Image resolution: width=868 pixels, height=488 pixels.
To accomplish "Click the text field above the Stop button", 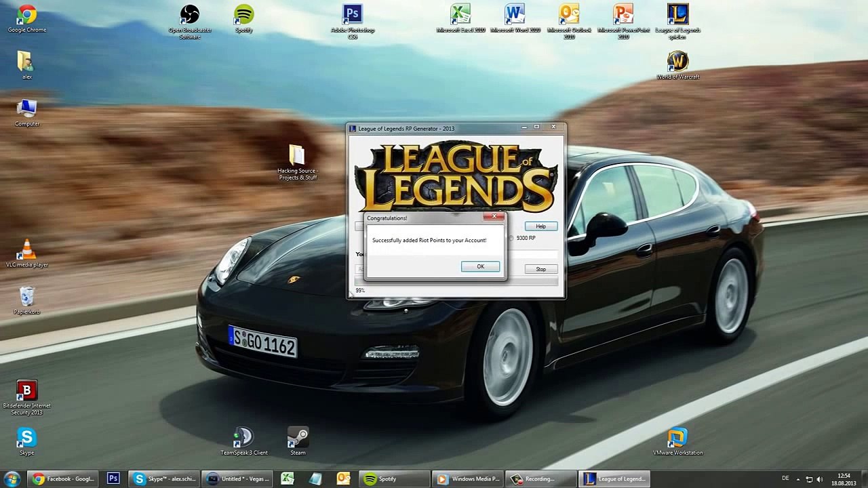I will tap(532, 254).
